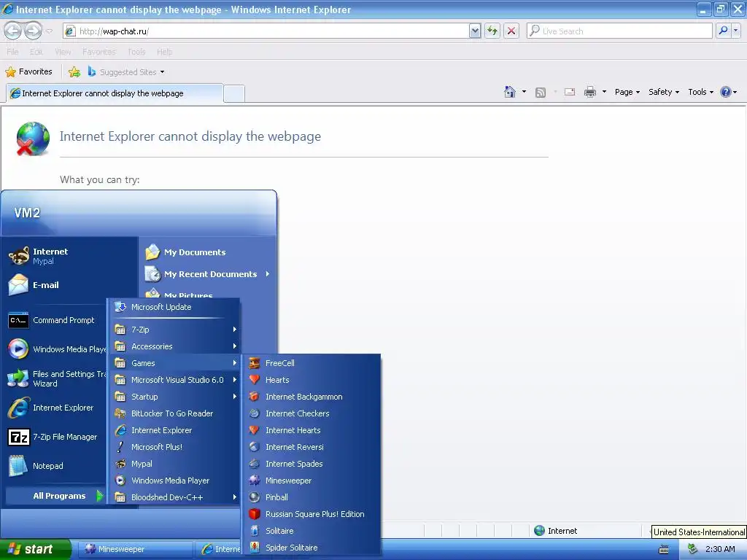This screenshot has width=747, height=560.
Task: Expand Microsoft Visual Studio 6.0 folder
Action: coord(174,380)
